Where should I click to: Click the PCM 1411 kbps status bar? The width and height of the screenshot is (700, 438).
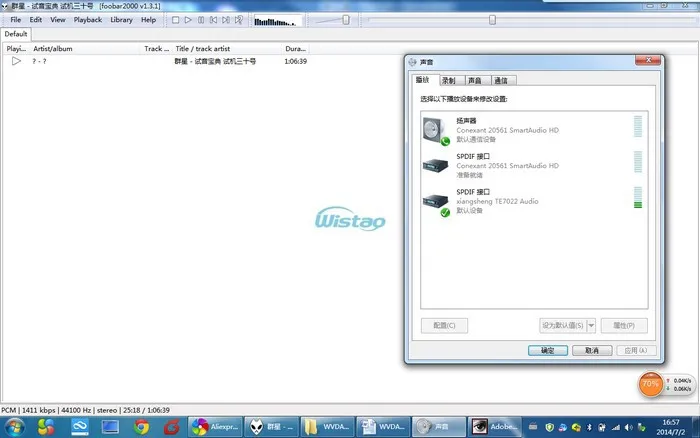coord(85,410)
